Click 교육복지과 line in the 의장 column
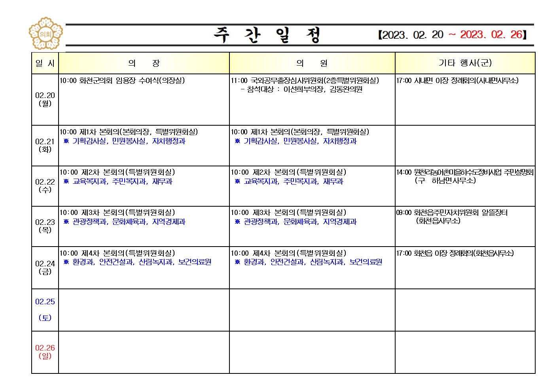Viewport: 555px width, 392px height. [118, 182]
